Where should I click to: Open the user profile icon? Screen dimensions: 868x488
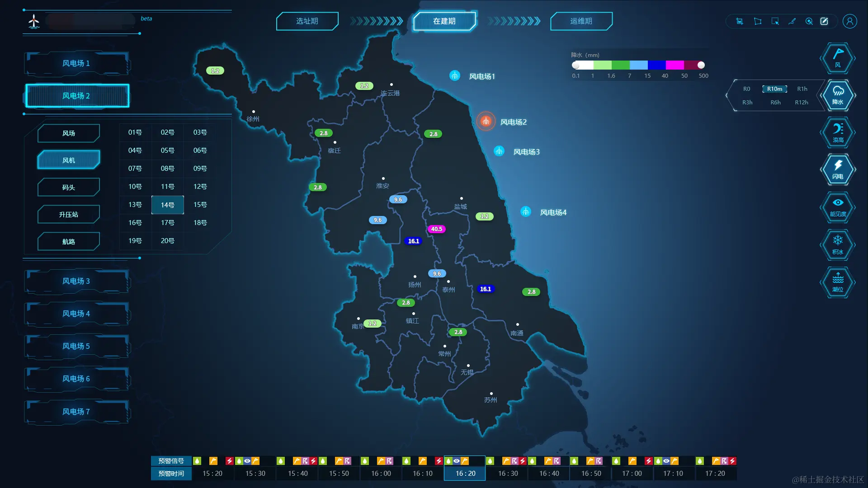(849, 21)
